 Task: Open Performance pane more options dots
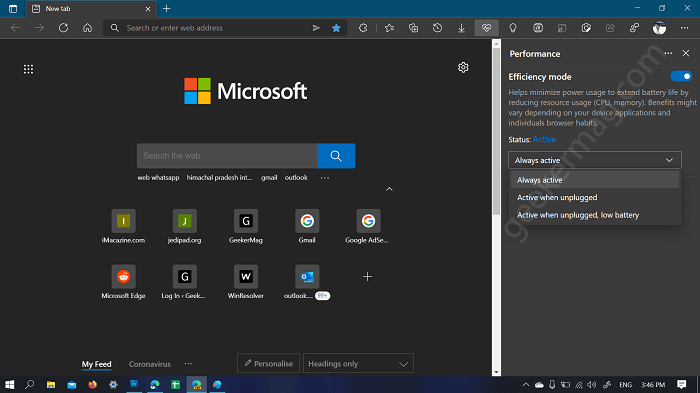click(x=668, y=53)
